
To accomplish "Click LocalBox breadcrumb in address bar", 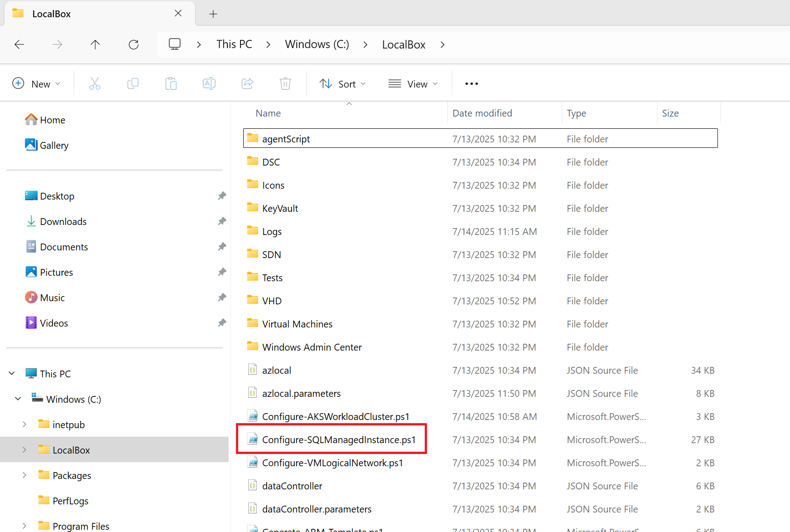I will click(403, 44).
